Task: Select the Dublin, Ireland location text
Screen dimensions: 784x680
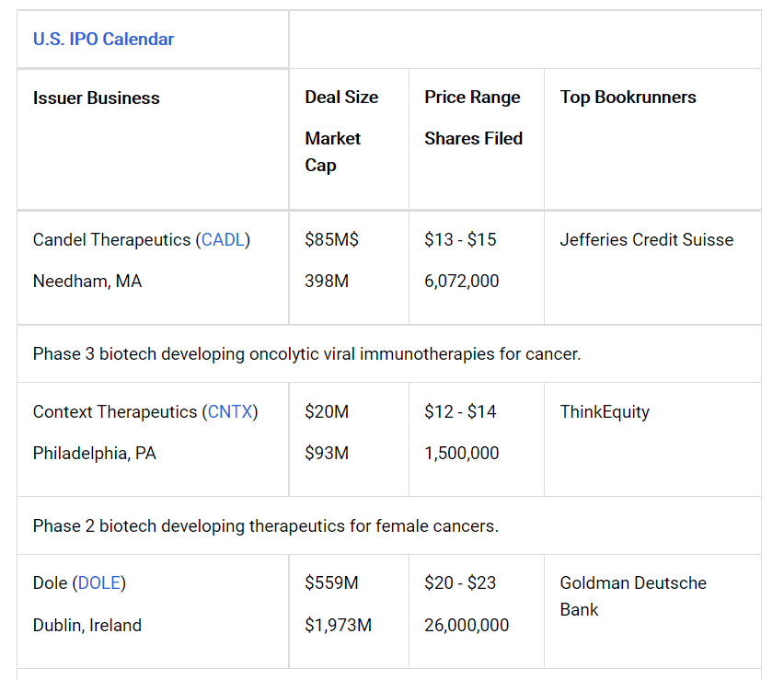Action: tap(87, 625)
